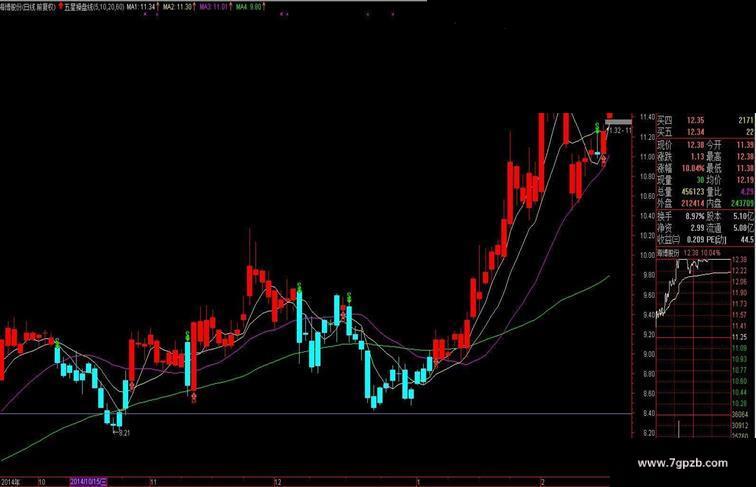Image resolution: width=756 pixels, height=487 pixels.
Task: Click 现量 value 30
Action: tap(701, 180)
